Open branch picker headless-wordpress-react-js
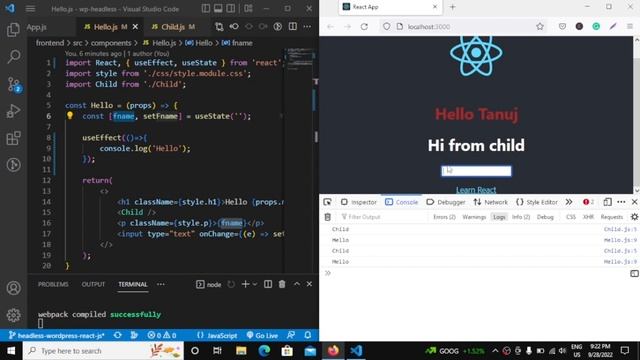 [57, 336]
